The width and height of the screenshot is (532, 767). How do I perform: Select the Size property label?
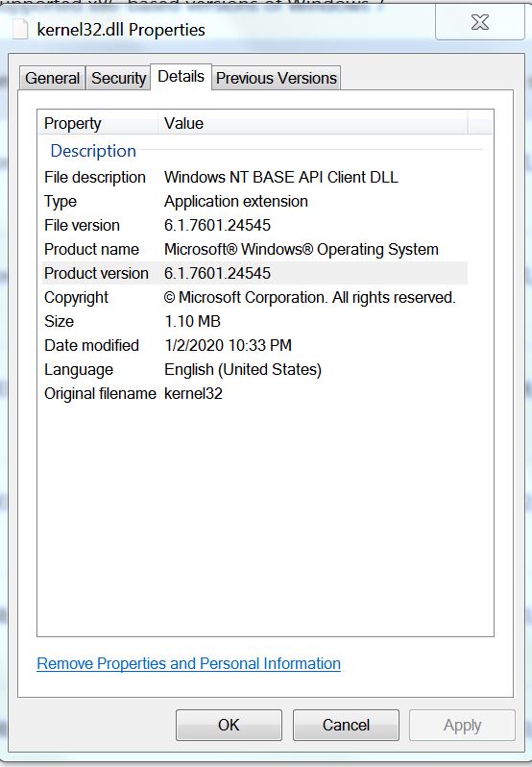click(x=60, y=321)
